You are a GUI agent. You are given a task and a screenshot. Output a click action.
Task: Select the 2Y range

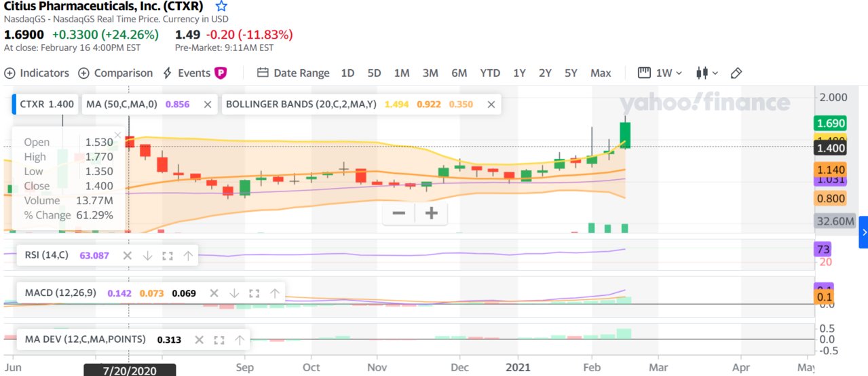[x=545, y=73]
